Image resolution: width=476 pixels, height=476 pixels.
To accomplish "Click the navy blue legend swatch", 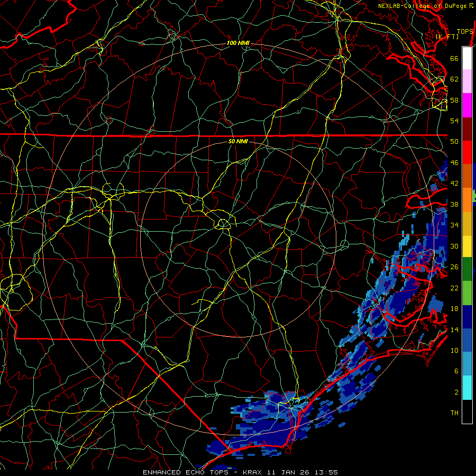I will pyautogui.click(x=467, y=317).
